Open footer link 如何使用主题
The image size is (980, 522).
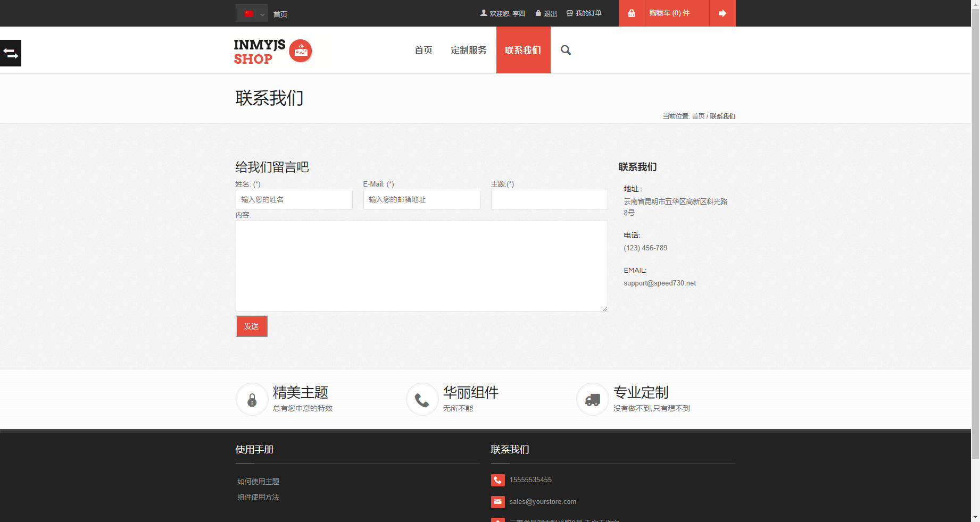click(x=258, y=482)
